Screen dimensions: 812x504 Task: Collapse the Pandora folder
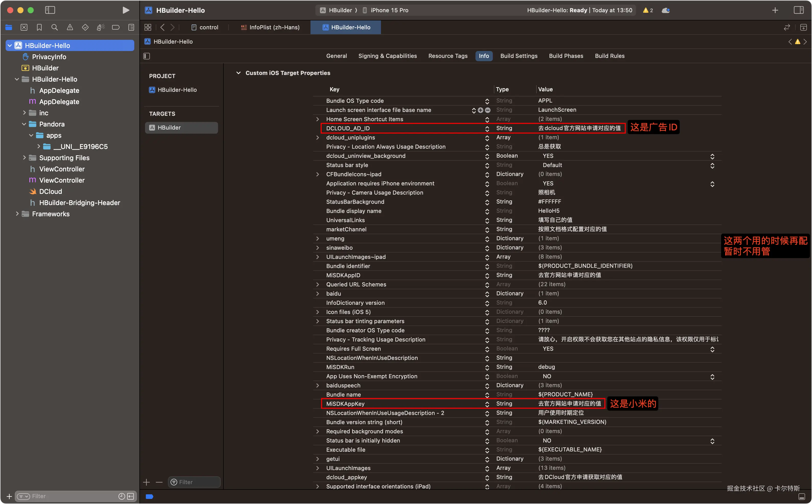tap(24, 124)
